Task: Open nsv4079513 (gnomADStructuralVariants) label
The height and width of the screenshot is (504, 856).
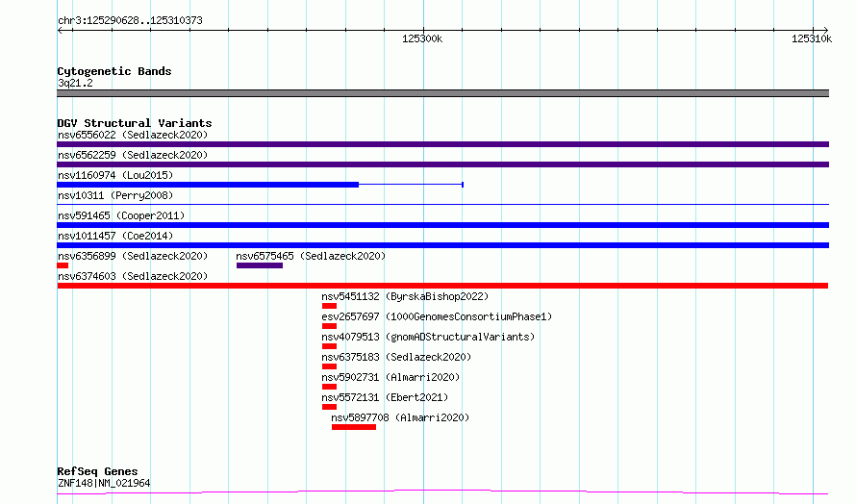Action: pyautogui.click(x=428, y=337)
